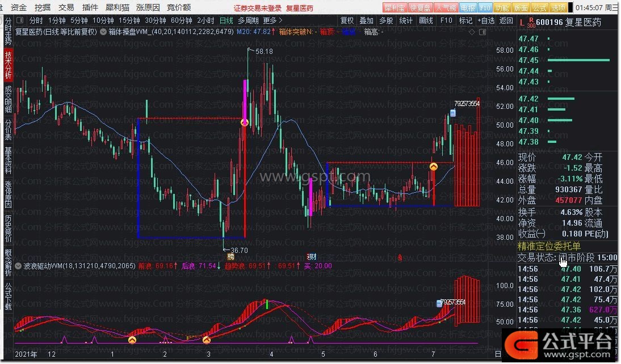
Task: Switch to 1分钟 period
Action: [57, 20]
